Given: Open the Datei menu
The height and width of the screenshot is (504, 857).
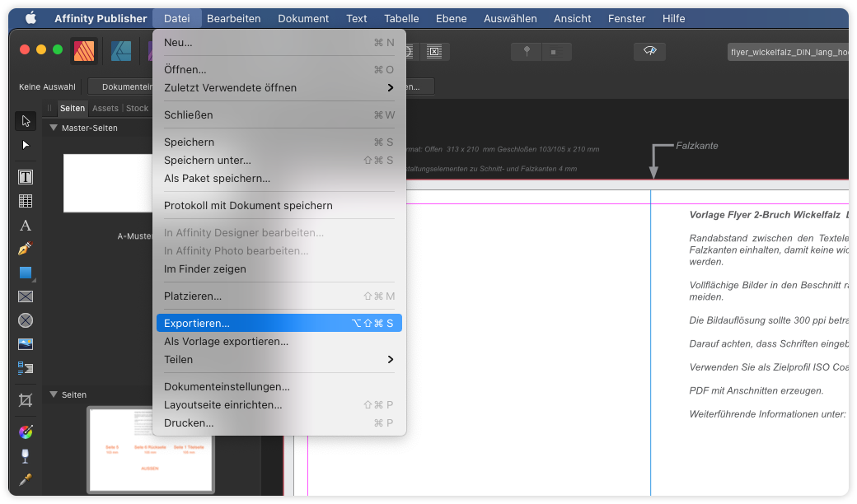Looking at the screenshot, I should [x=177, y=18].
